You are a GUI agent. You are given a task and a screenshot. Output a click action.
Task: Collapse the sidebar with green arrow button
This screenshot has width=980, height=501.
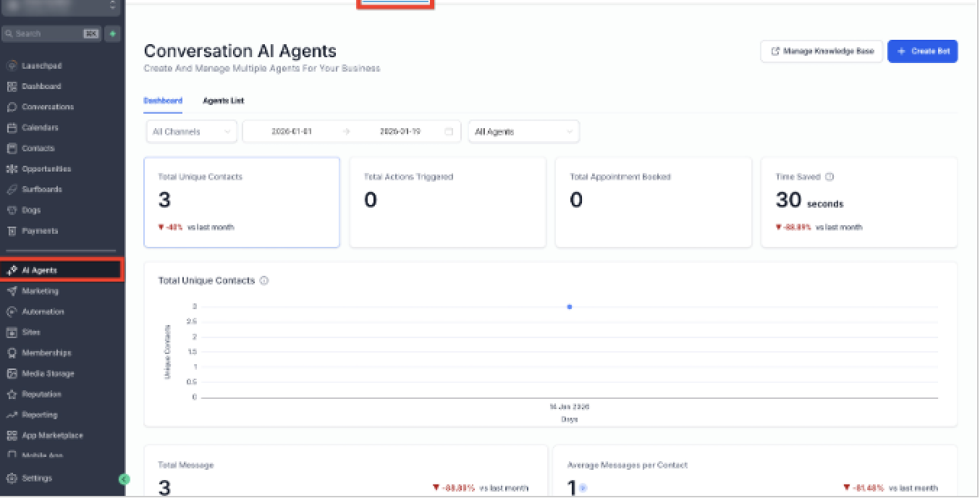coord(124,479)
